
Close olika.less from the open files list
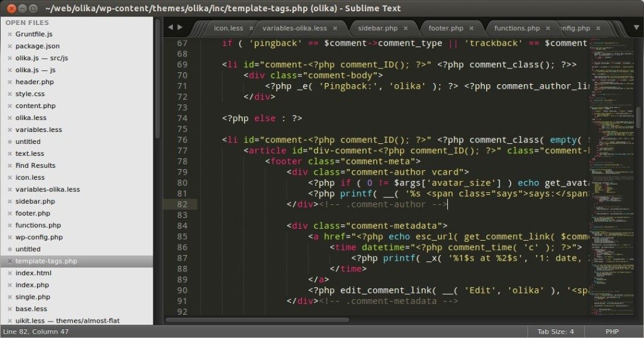click(x=10, y=117)
